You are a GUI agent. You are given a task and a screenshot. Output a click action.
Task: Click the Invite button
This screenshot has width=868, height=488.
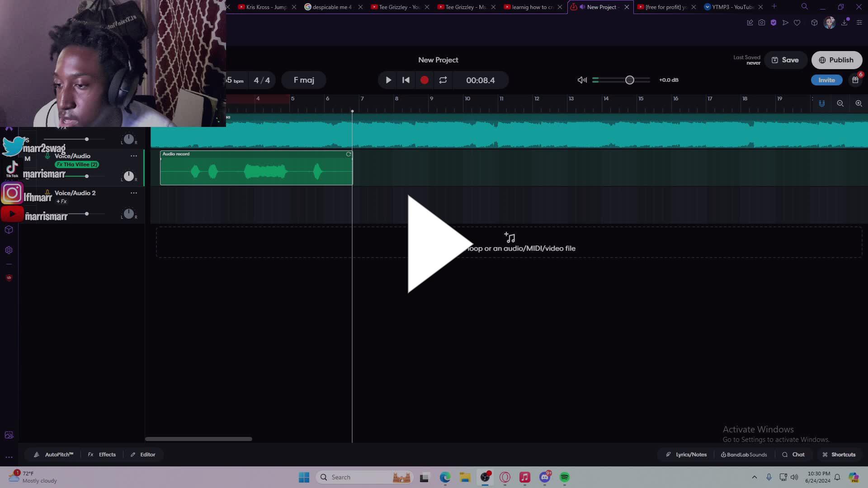(x=827, y=80)
